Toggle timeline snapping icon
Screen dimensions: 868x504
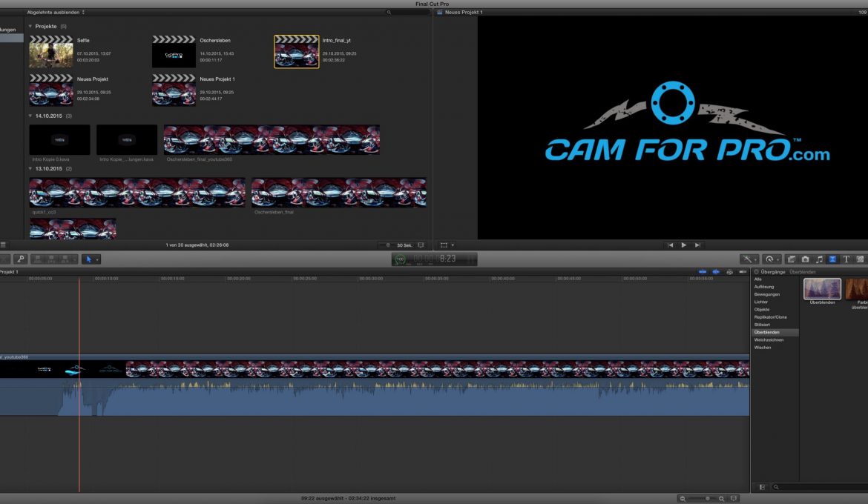[743, 271]
